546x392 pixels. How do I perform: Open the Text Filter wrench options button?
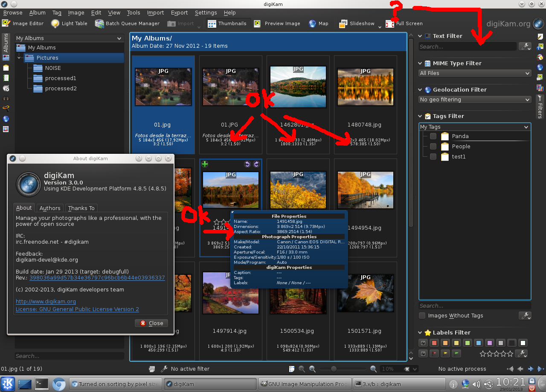(x=525, y=46)
